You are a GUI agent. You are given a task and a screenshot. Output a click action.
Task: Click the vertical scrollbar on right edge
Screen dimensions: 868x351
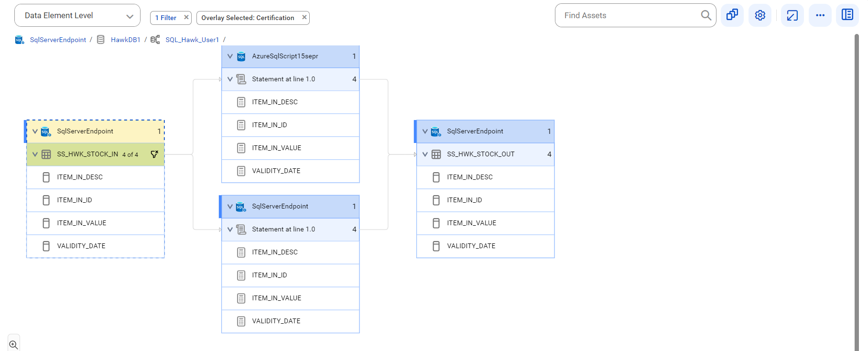pyautogui.click(x=857, y=191)
